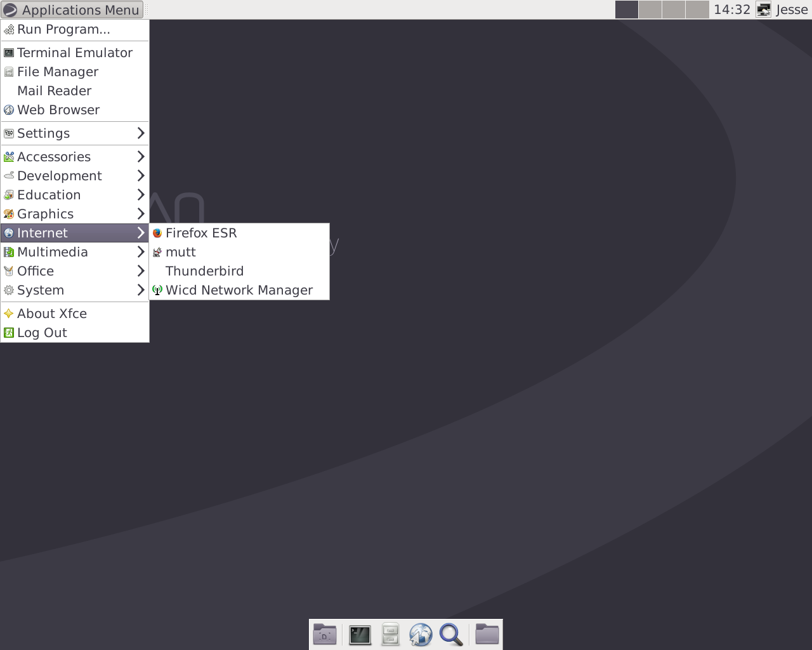Click the Log Out icon
The height and width of the screenshot is (650, 812).
9,333
